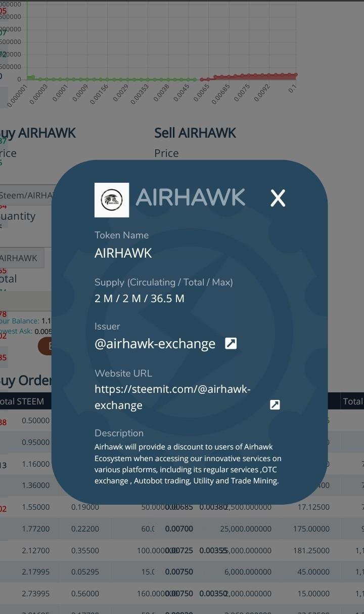
Task: Open the Website URL external link icon
Action: click(x=275, y=404)
